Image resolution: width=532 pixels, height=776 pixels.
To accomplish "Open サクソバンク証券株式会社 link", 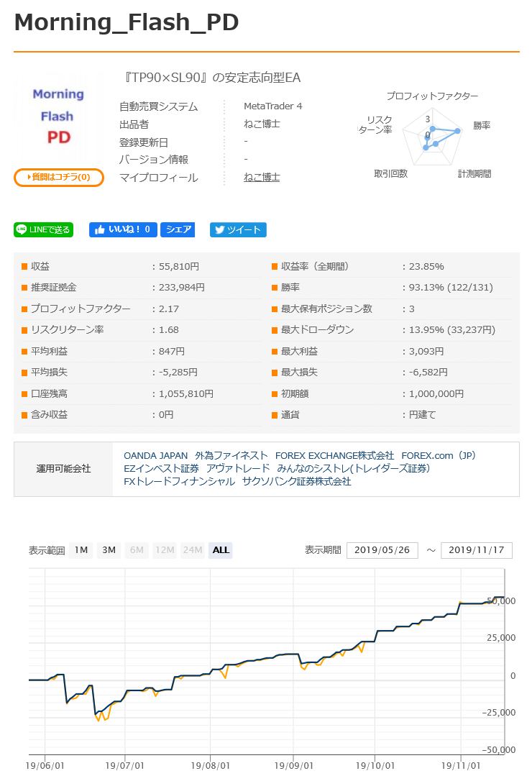I will [296, 481].
